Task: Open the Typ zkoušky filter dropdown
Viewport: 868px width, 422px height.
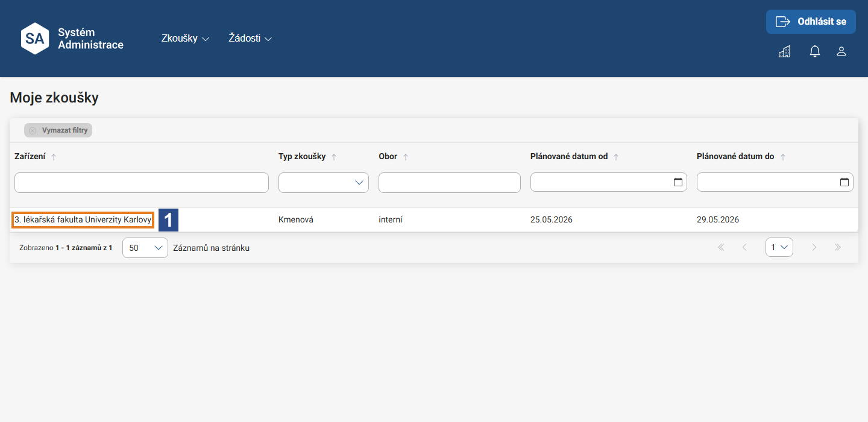Action: (x=324, y=183)
